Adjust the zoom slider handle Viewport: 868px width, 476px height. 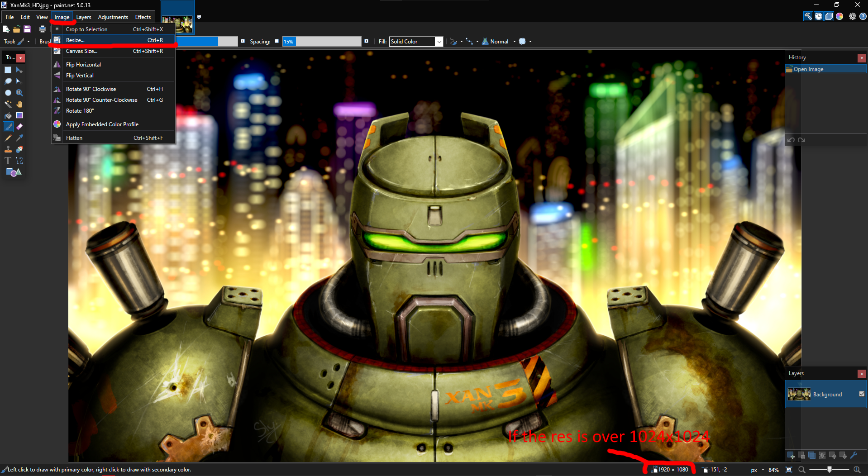tap(830, 470)
